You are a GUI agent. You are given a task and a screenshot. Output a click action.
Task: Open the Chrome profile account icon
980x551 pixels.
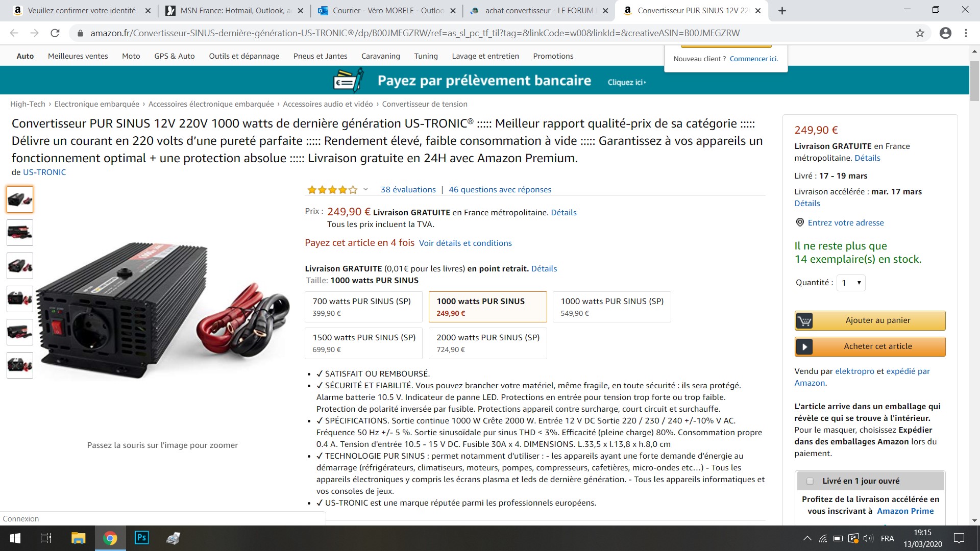[945, 33]
